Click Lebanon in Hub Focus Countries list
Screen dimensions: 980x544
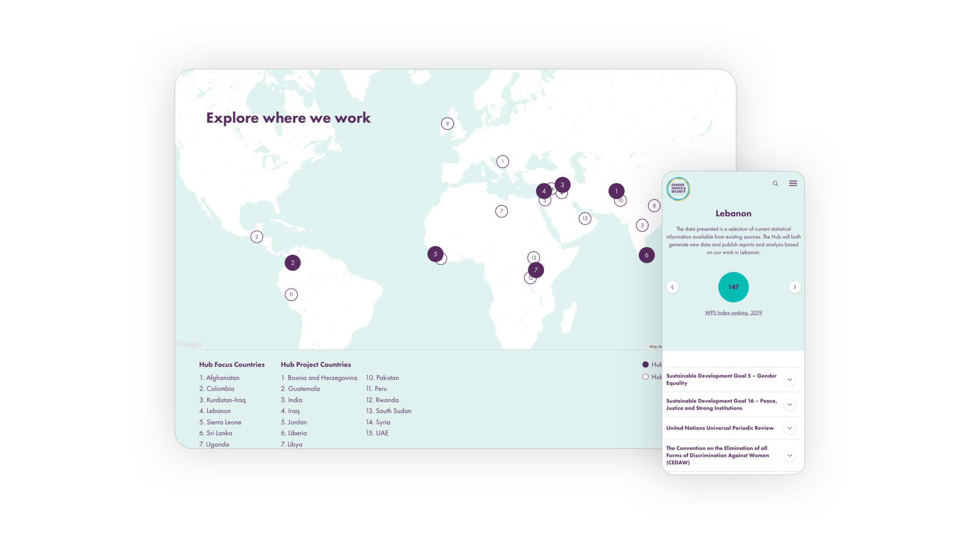pos(215,411)
